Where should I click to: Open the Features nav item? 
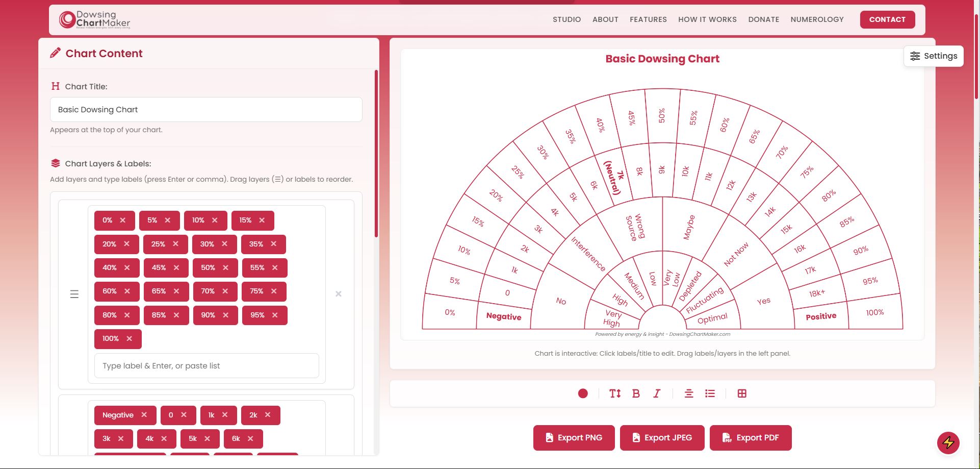pos(648,19)
